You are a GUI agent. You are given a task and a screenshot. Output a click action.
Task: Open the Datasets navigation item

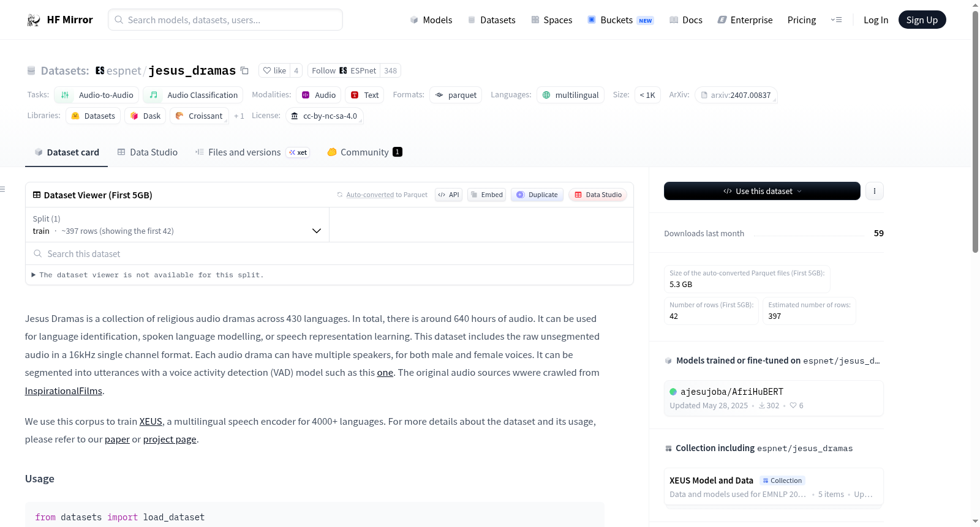click(x=491, y=20)
